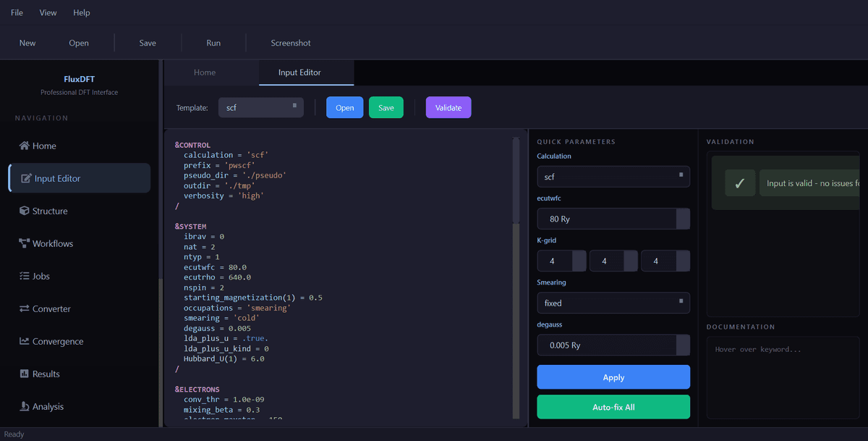The height and width of the screenshot is (441, 868).
Task: Open the Converter arrows icon
Action: [25, 309]
